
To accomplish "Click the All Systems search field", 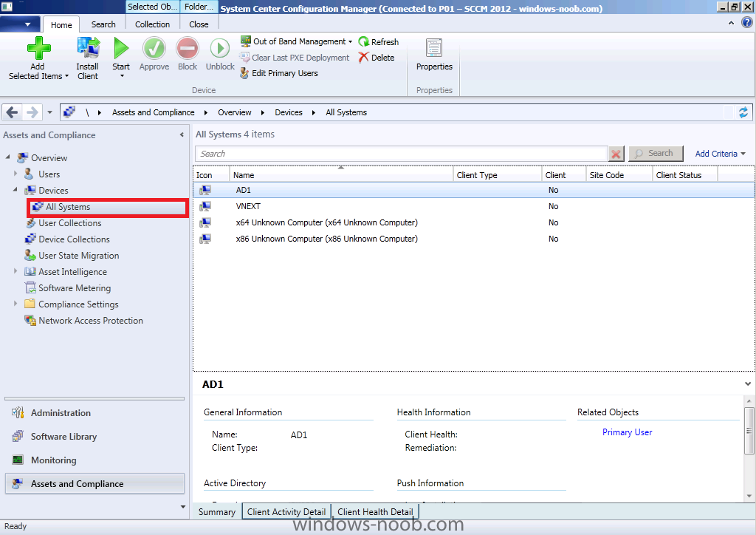I will [401, 154].
